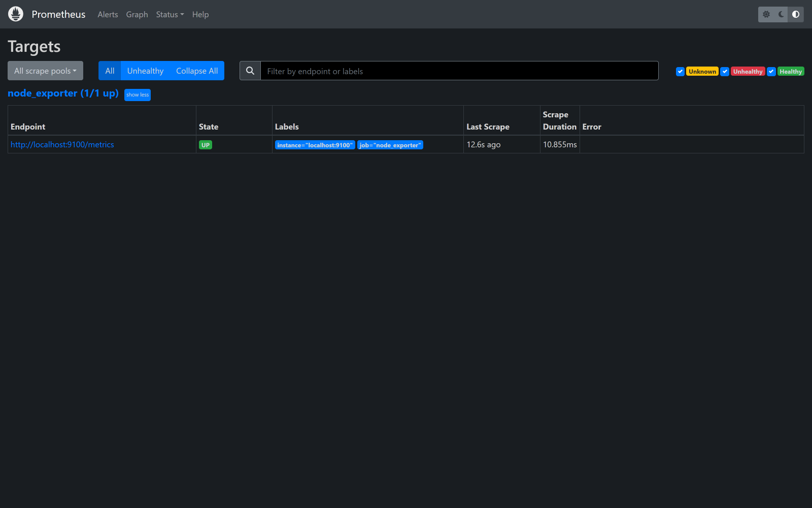The height and width of the screenshot is (508, 812).
Task: Go to the Graph page
Action: 137,14
